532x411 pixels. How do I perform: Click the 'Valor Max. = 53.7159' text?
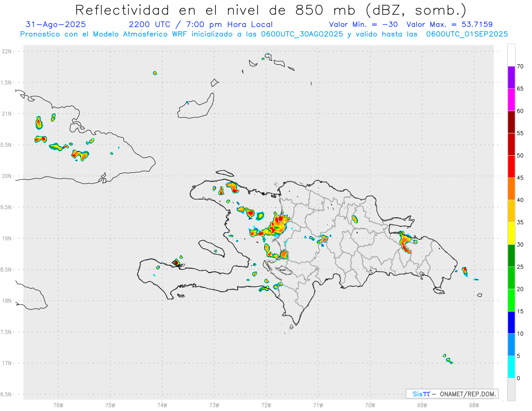[450, 24]
